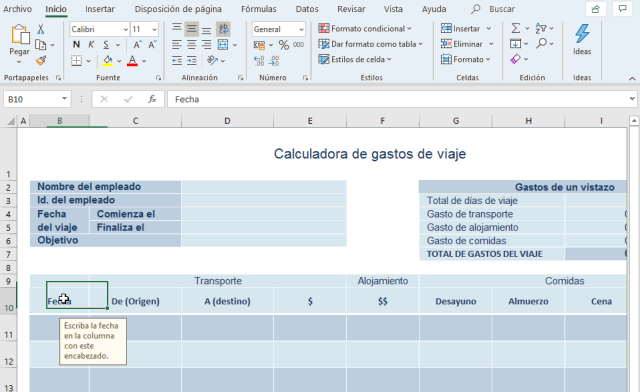Open Fuente dialog launcher
Viewport: 640px width, 392px height.
click(158, 78)
